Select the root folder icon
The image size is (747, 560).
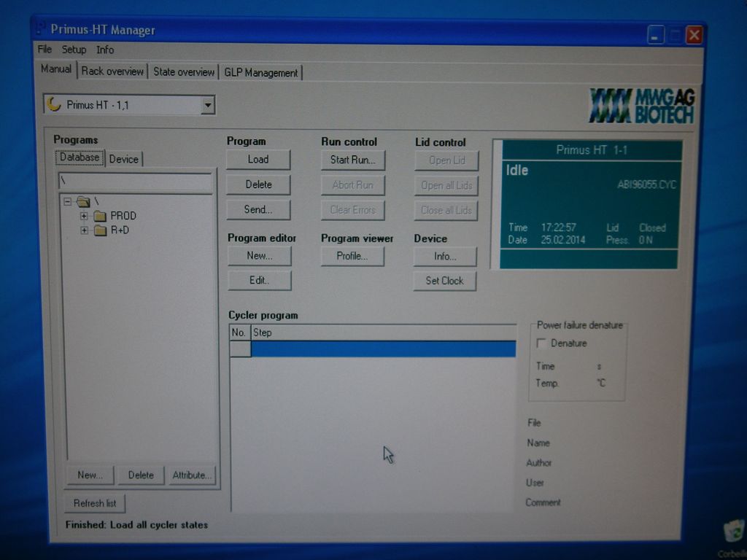point(83,201)
